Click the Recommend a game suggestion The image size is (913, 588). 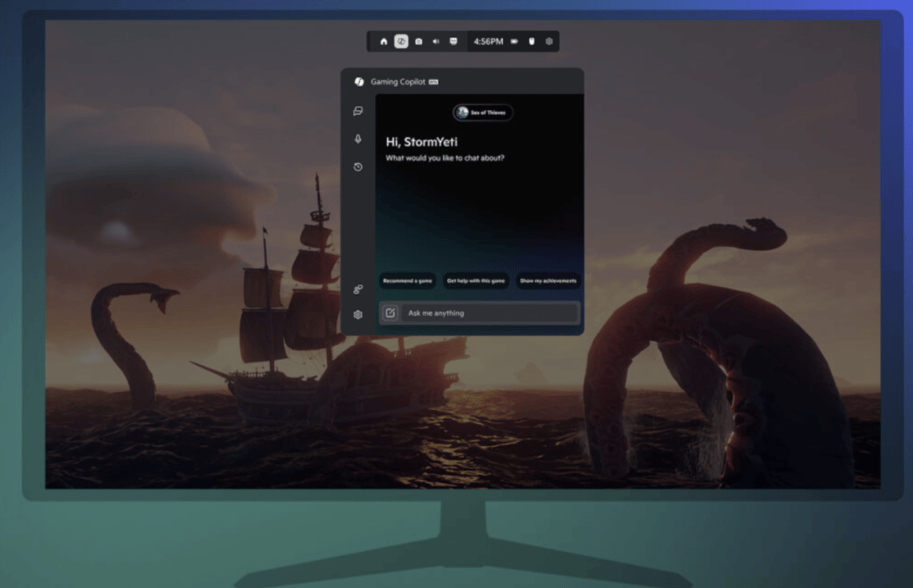(x=408, y=280)
